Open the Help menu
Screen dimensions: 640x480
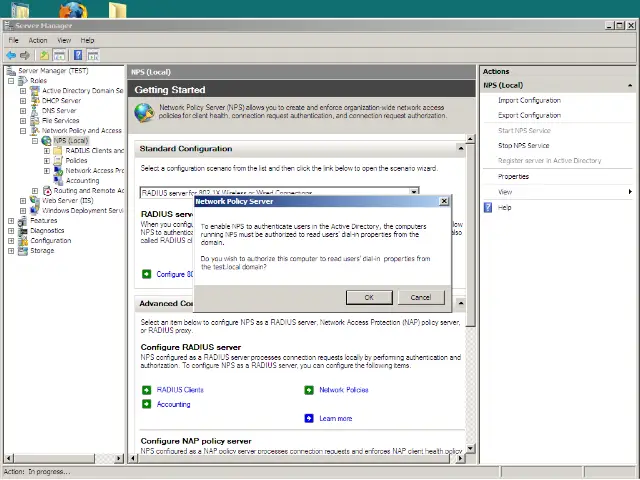(87, 40)
